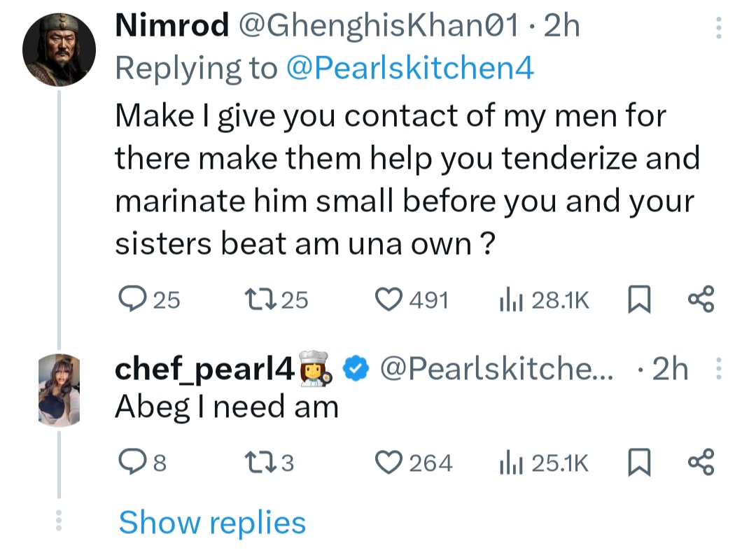The image size is (756, 555).
Task: Open more options on chef_pearl4's reply
Action: (717, 370)
